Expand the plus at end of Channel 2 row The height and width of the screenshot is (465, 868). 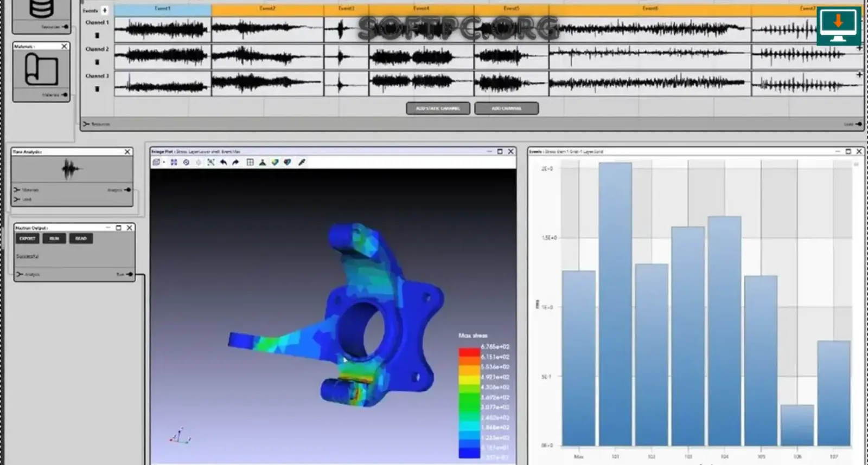859,48
